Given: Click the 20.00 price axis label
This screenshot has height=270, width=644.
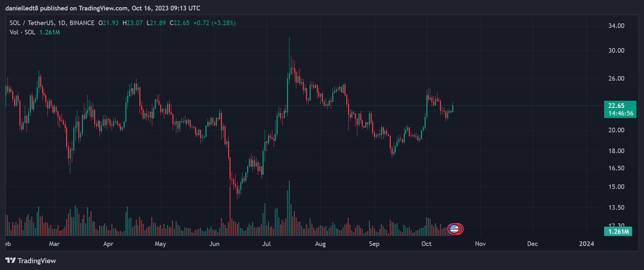Looking at the screenshot, I should tap(616, 130).
